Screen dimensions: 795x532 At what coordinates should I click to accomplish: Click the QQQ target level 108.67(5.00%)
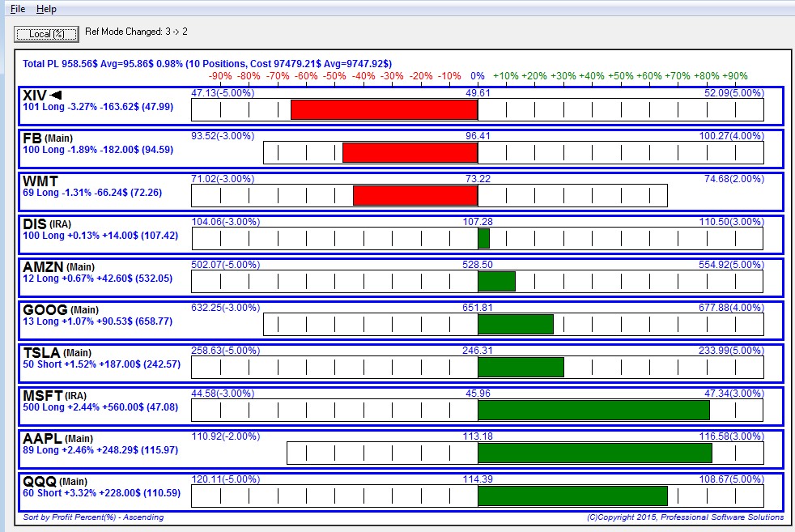[731, 479]
